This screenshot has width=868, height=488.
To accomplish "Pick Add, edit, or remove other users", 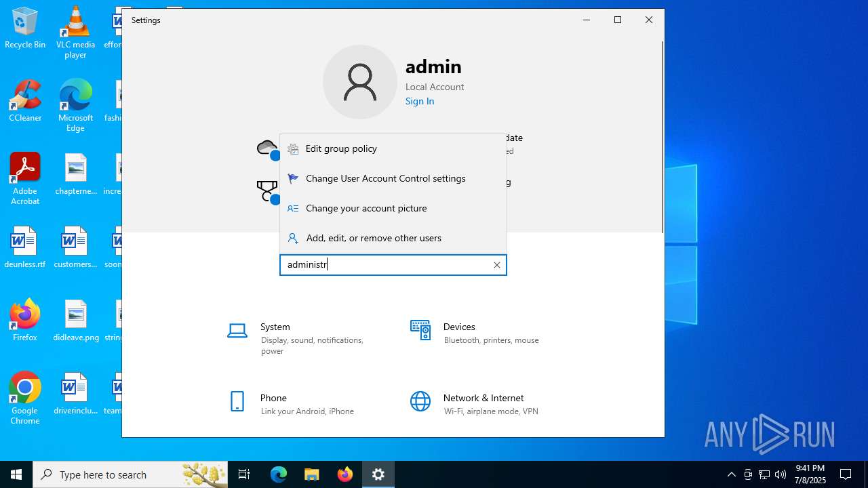I will 374,238.
